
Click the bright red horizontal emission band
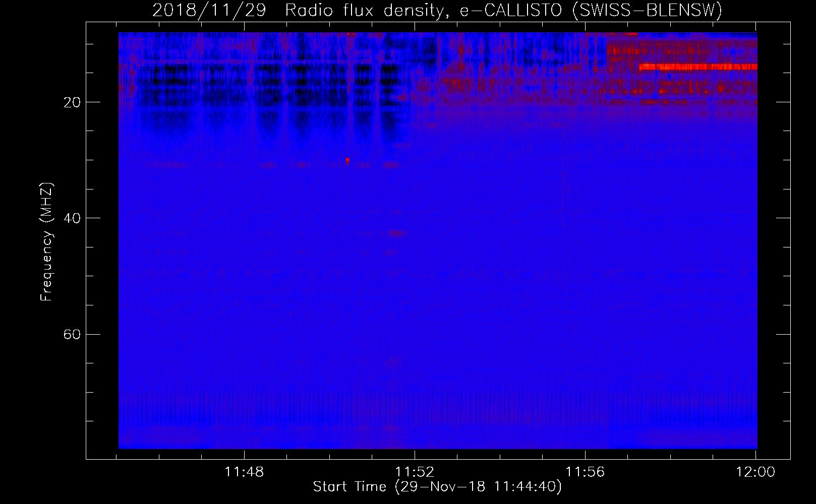pos(698,67)
